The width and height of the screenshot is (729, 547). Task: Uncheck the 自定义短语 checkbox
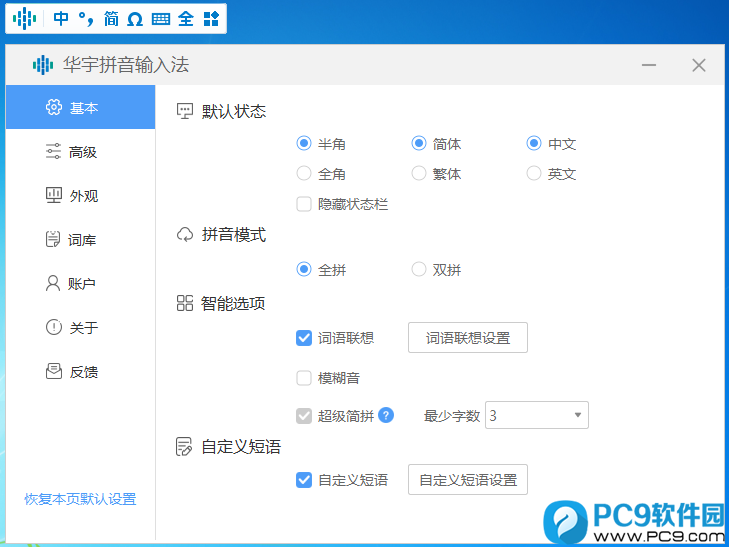click(304, 480)
